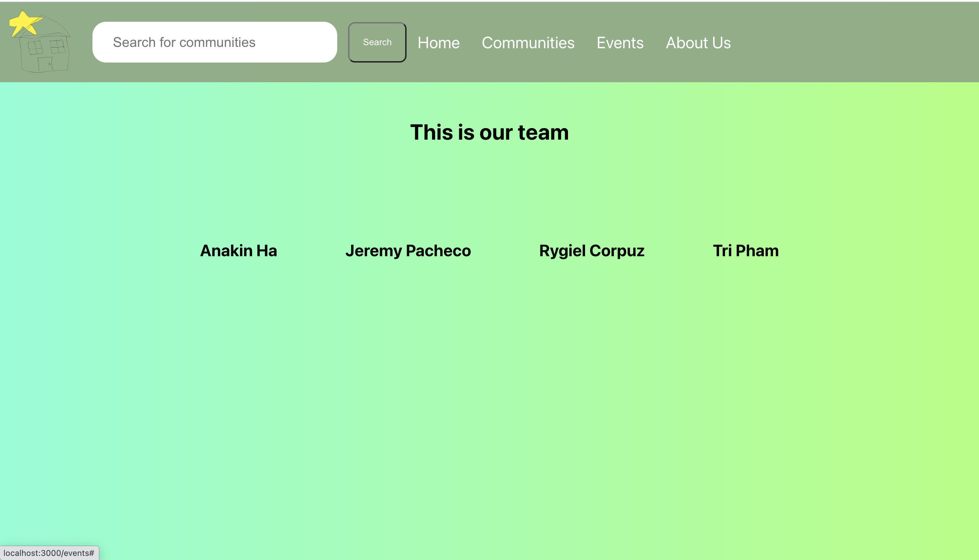Click the house door in the logo
The width and height of the screenshot is (979, 560).
point(46,64)
